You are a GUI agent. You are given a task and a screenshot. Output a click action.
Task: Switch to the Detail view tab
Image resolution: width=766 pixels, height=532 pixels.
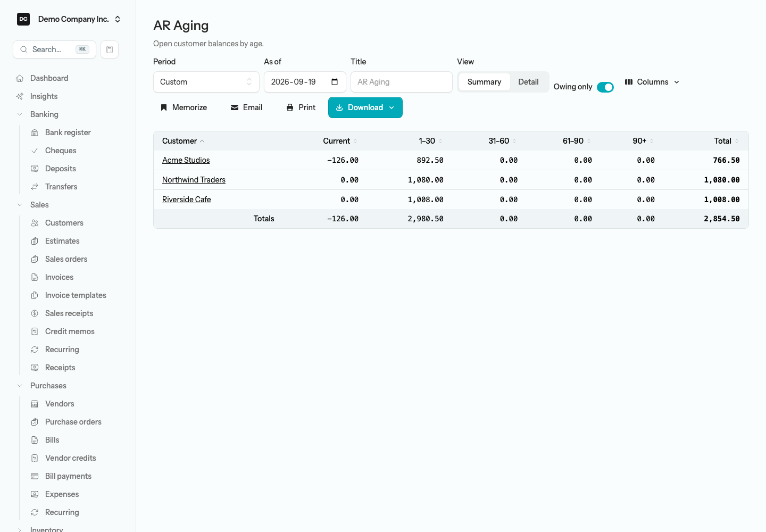point(528,82)
